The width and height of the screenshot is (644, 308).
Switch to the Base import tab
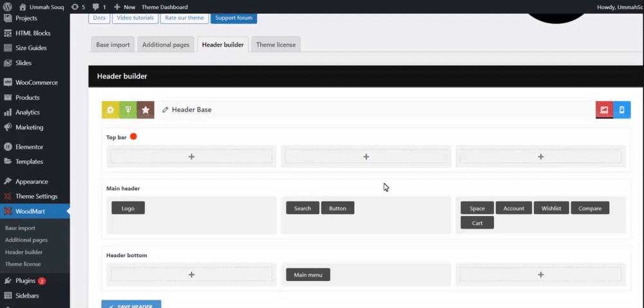pyautogui.click(x=113, y=44)
